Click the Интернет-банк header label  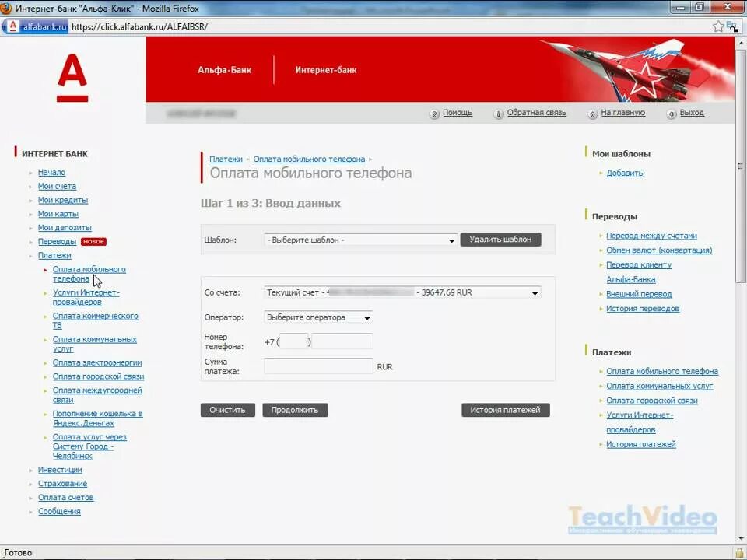[326, 70]
